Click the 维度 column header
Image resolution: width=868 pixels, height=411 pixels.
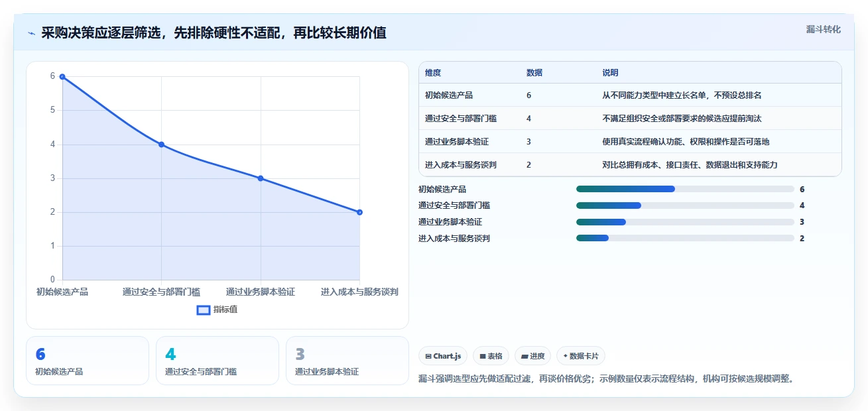pyautogui.click(x=433, y=73)
